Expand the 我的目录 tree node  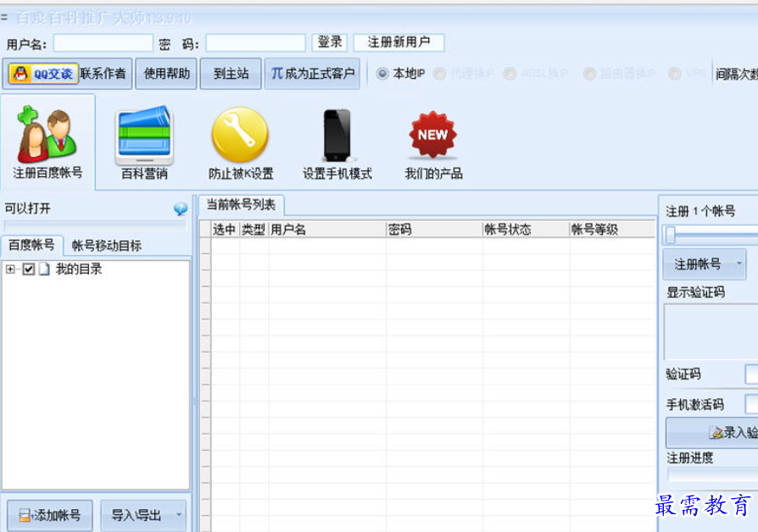10,269
